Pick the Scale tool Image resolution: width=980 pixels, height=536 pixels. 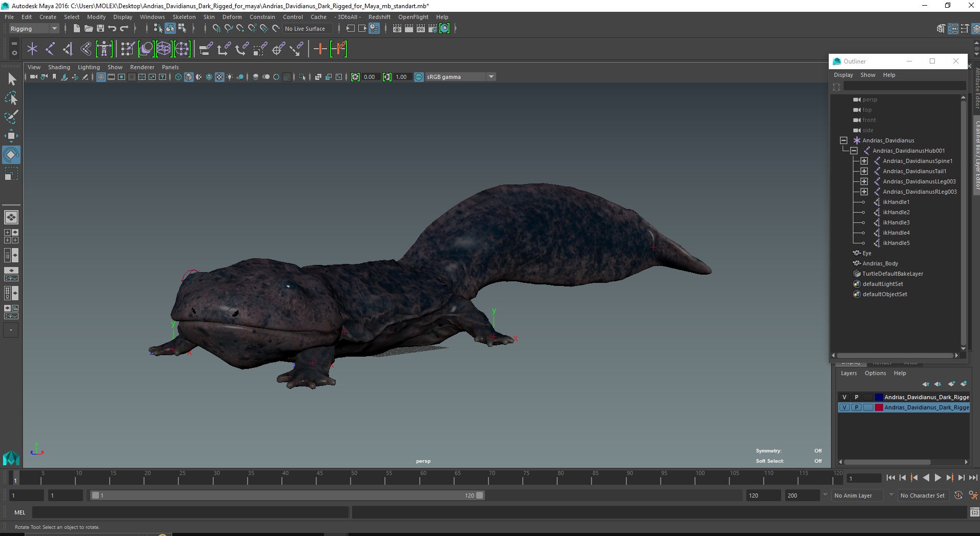tap(11, 173)
